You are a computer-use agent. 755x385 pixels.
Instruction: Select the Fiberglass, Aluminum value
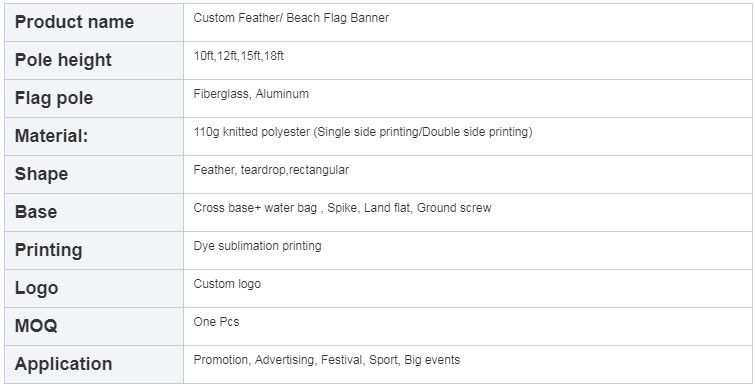click(251, 94)
